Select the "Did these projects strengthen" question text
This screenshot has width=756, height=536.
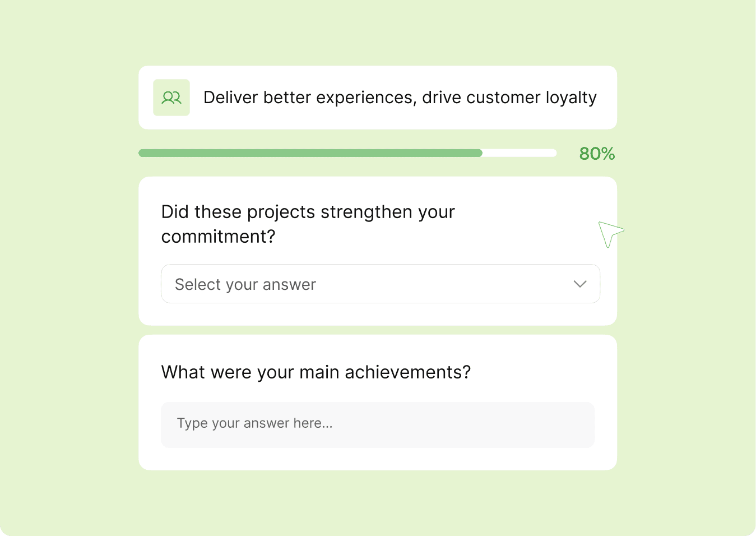(308, 212)
